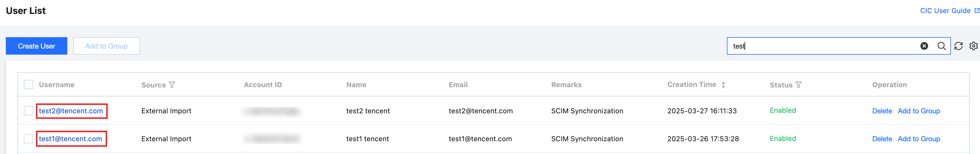The height and width of the screenshot is (154, 980).
Task: Click the Add to Group toolbar button
Action: click(107, 46)
